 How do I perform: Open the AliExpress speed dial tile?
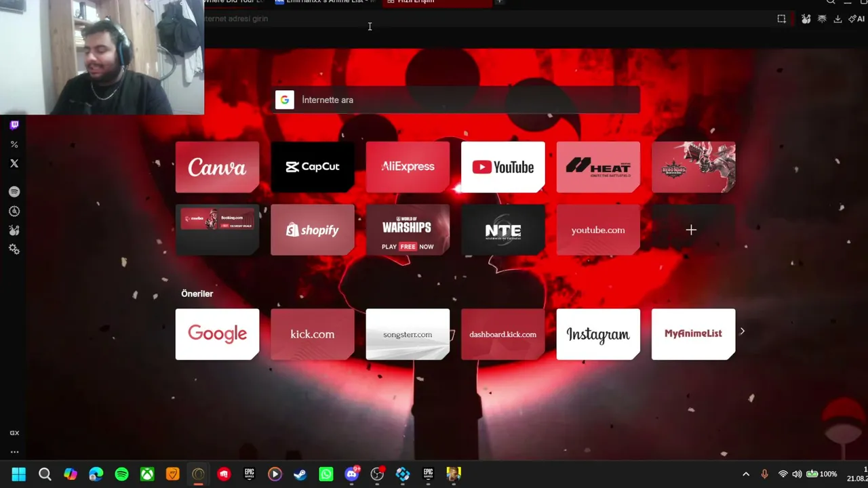tap(408, 167)
